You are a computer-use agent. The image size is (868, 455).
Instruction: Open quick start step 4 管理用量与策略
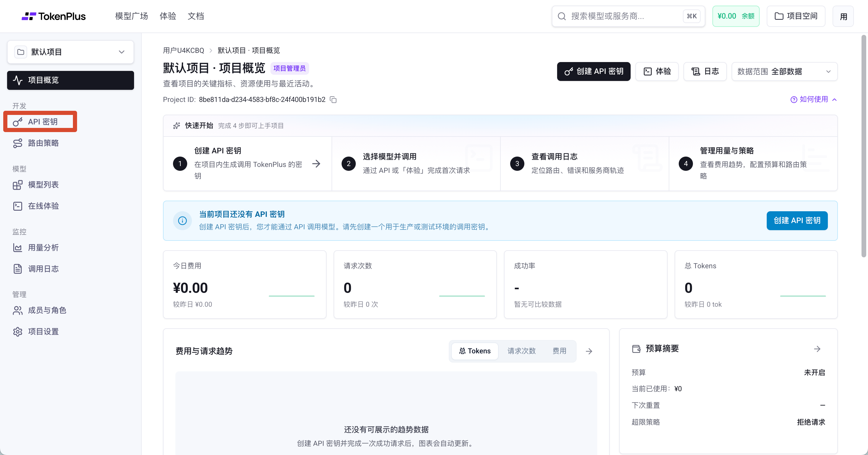(753, 164)
